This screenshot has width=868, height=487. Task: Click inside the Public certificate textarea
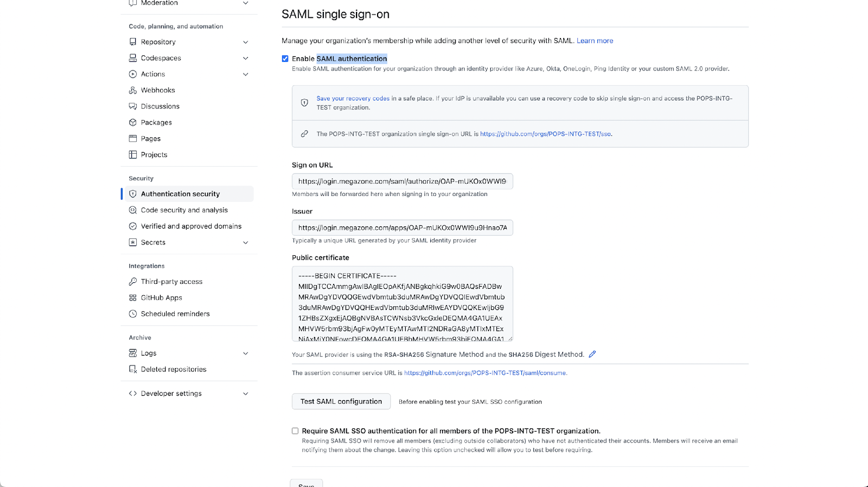pyautogui.click(x=402, y=303)
